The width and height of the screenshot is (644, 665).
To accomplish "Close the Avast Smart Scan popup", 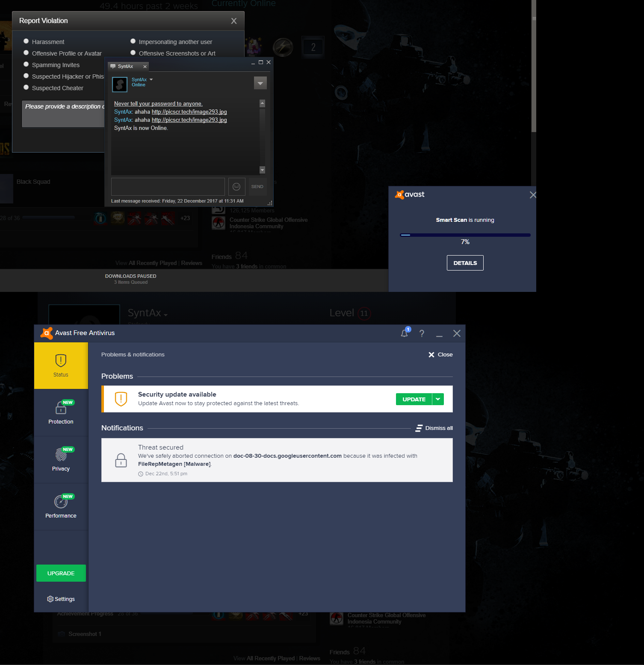I will coord(532,195).
